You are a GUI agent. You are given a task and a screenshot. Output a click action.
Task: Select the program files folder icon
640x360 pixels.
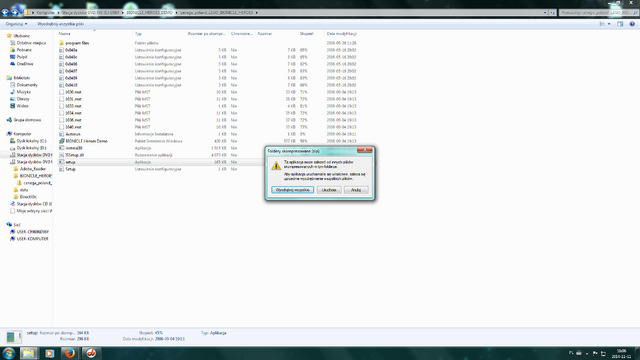(62, 43)
